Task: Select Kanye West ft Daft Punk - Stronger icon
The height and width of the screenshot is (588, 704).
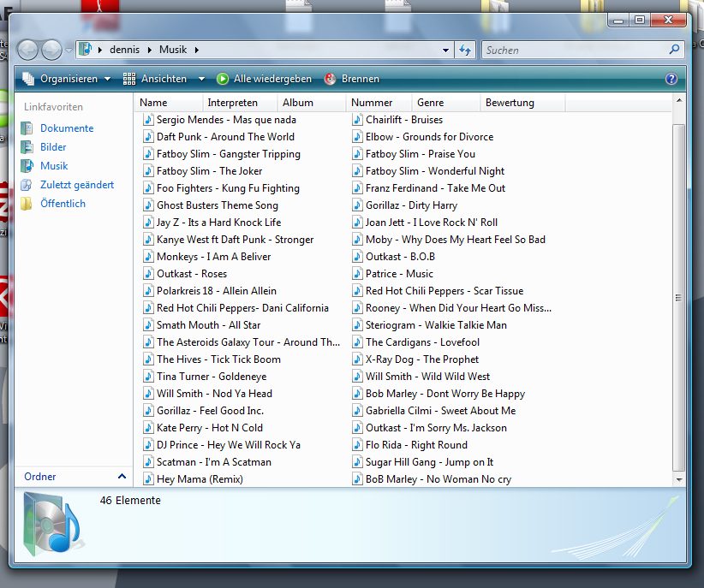Action: (x=148, y=240)
